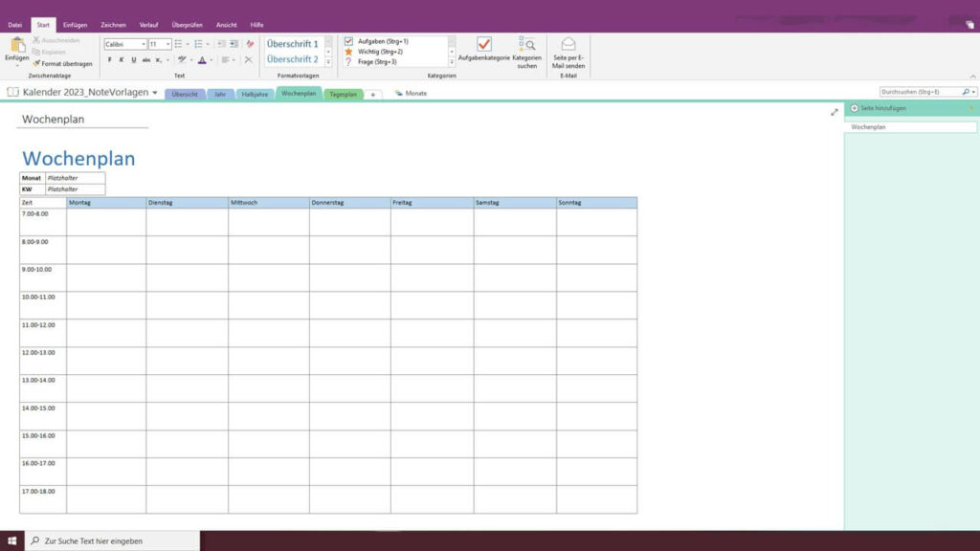This screenshot has width=980, height=551.
Task: Open the Calibri font dropdown
Action: click(143, 44)
